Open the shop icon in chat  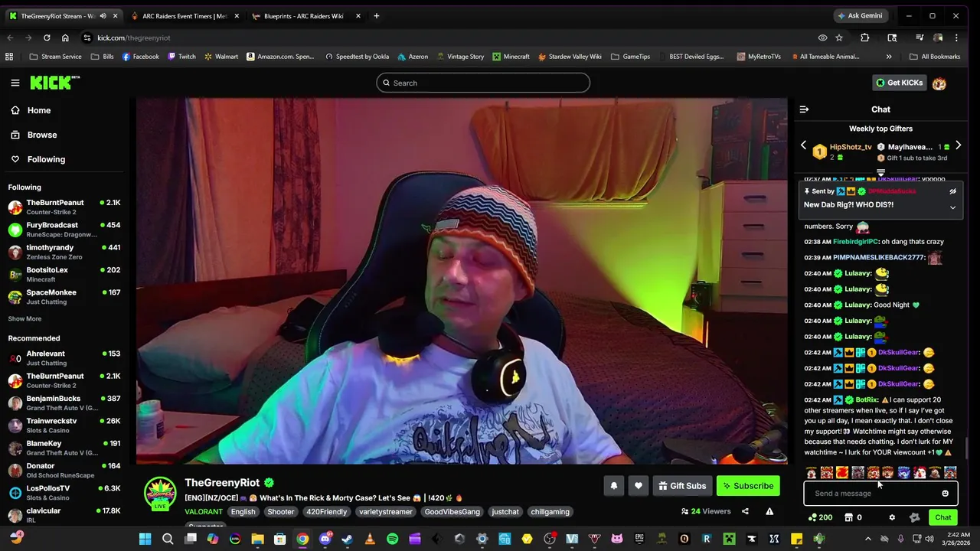click(848, 518)
